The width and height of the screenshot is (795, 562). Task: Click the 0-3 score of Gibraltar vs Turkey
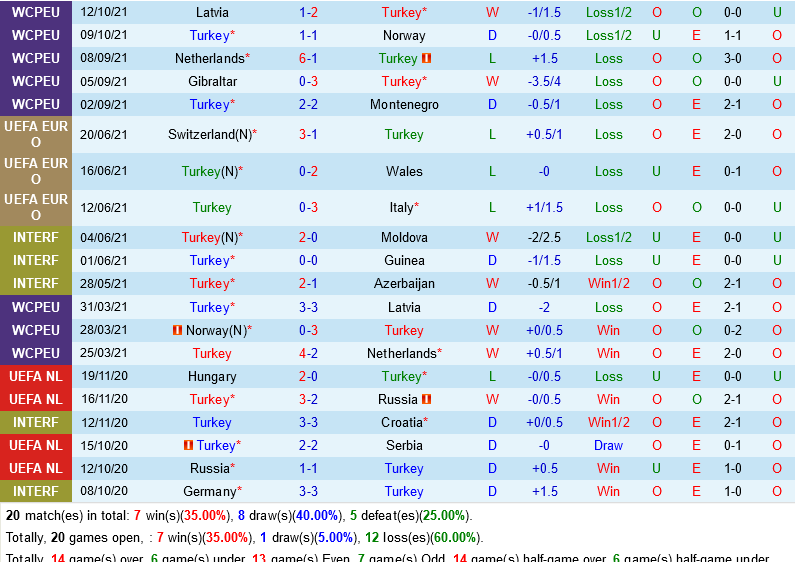coord(308,81)
